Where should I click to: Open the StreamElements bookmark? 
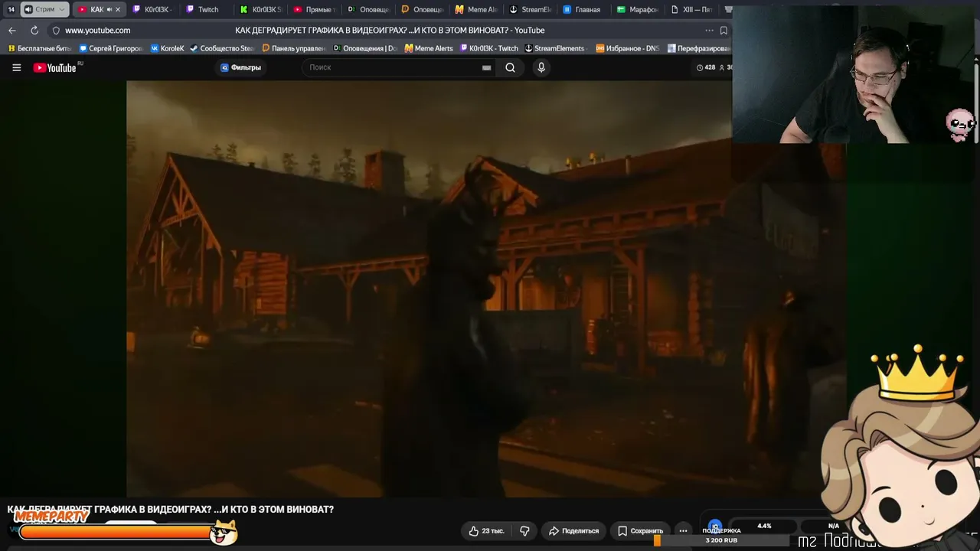[554, 48]
